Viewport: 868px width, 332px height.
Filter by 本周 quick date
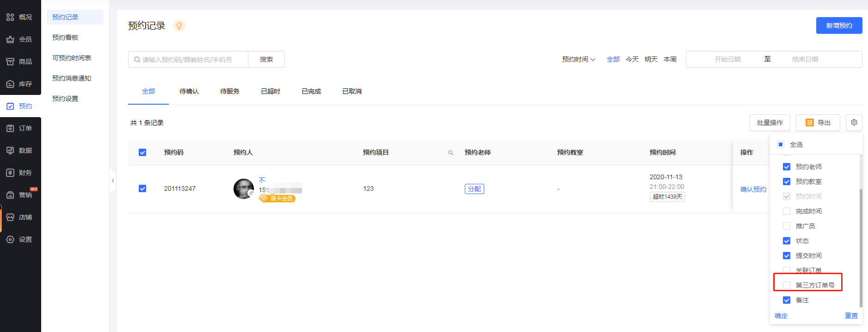(670, 59)
